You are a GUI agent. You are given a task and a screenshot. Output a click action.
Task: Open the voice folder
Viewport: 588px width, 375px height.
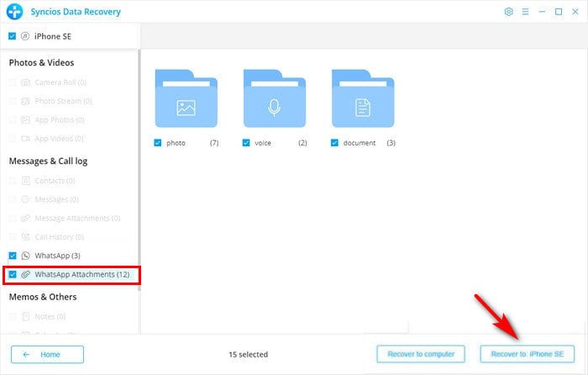tap(275, 98)
